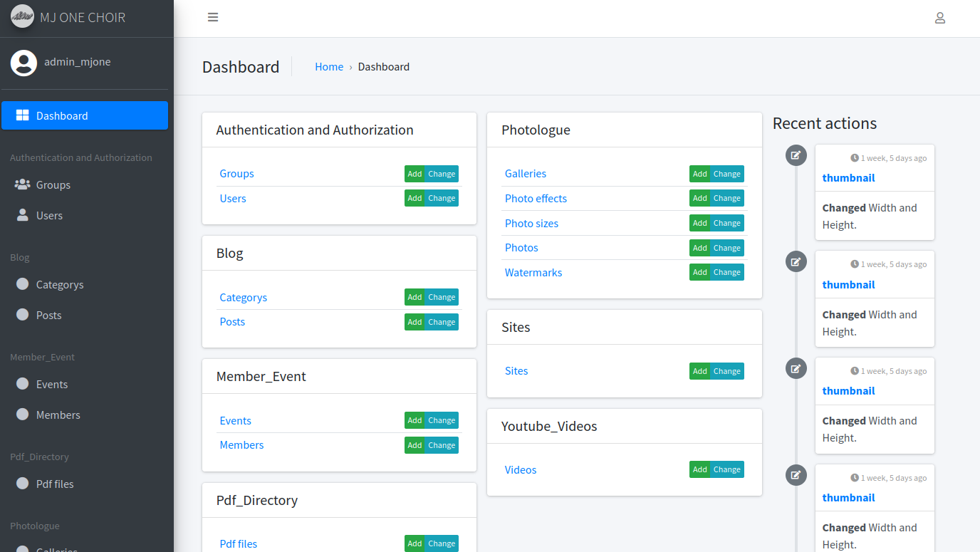Viewport: 980px width, 552px height.
Task: Toggle the sidebar with the hamburger icon
Action: (213, 18)
